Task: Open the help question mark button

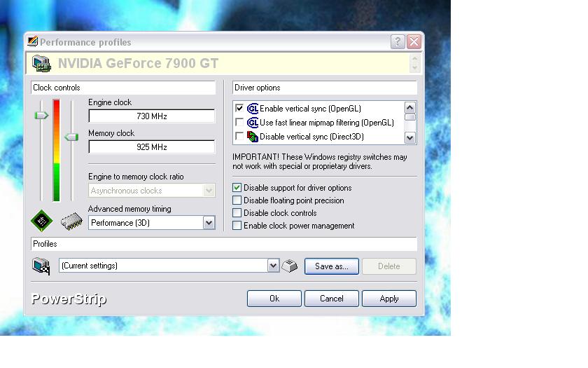Action: pos(398,41)
